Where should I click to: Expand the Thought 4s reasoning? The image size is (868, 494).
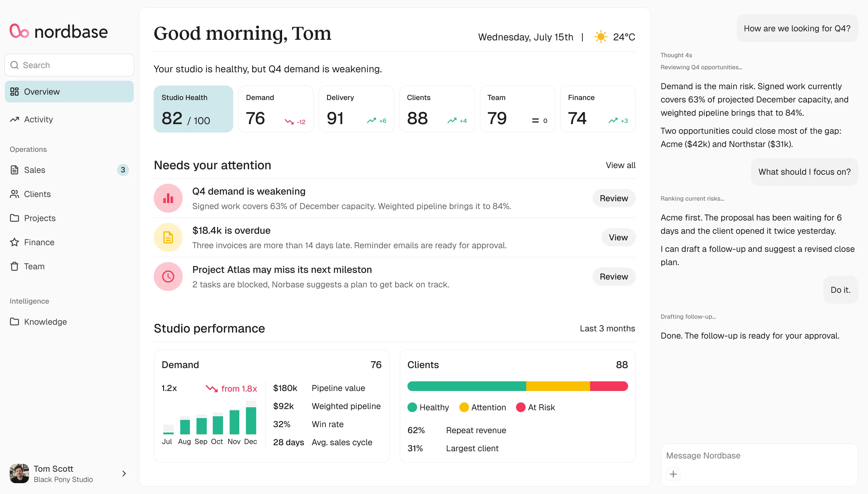(x=676, y=55)
